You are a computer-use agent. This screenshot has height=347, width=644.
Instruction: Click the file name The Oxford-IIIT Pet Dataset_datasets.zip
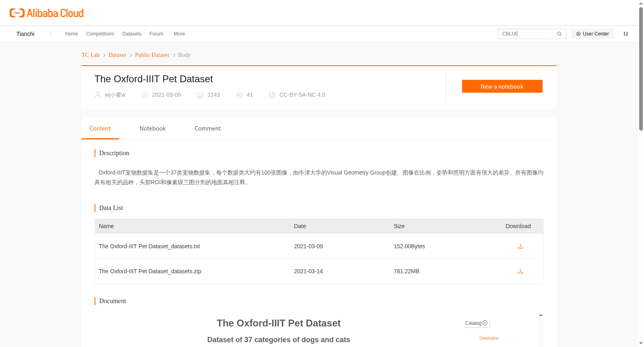[150, 271]
